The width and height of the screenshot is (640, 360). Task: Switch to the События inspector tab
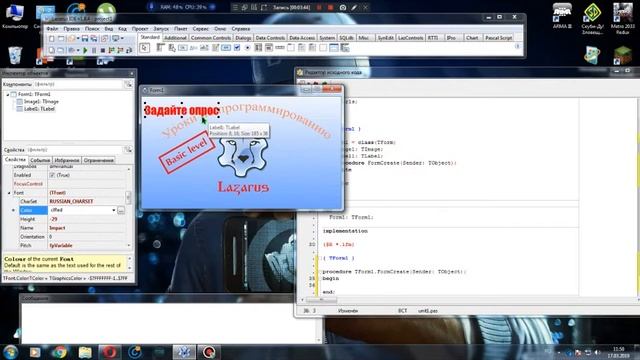click(40, 160)
